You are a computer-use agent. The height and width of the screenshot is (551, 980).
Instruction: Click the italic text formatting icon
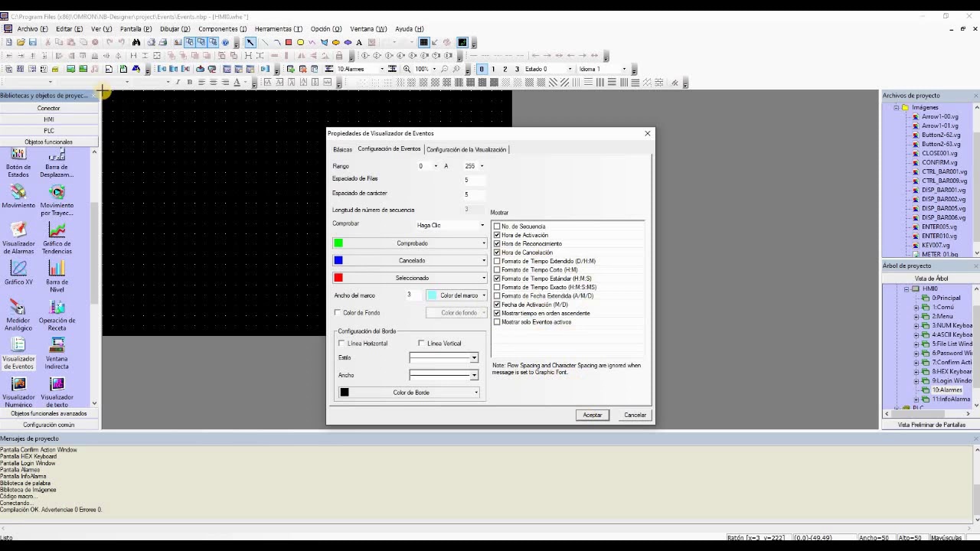[178, 83]
